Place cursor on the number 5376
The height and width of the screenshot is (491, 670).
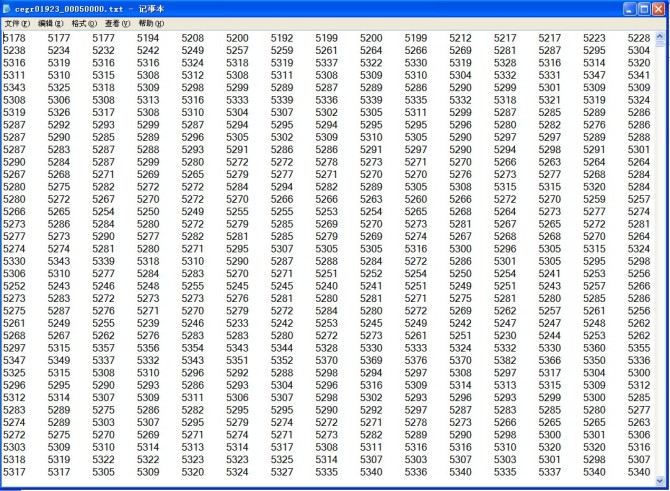click(416, 360)
